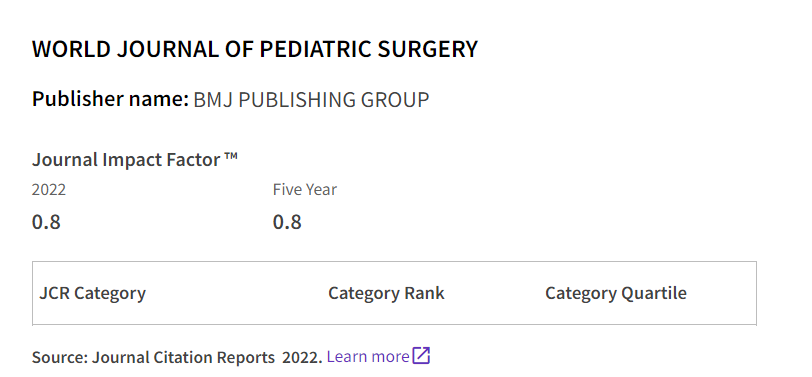Select the JCR Category column header

click(93, 293)
